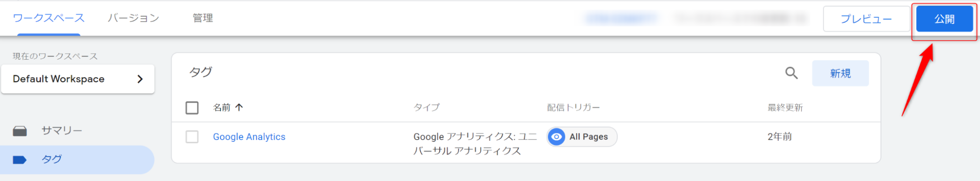Sort by the タイプ column header
This screenshot has width=980, height=181.
point(427,108)
